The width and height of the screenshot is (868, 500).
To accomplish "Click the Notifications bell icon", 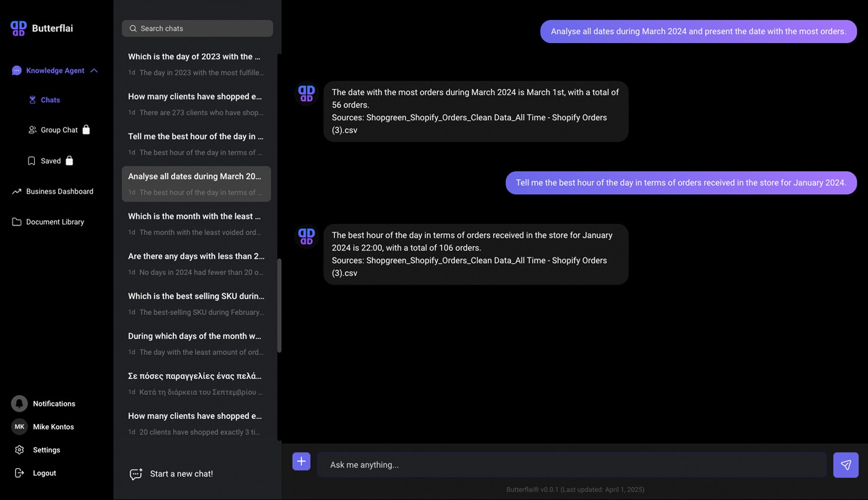I will 19,403.
